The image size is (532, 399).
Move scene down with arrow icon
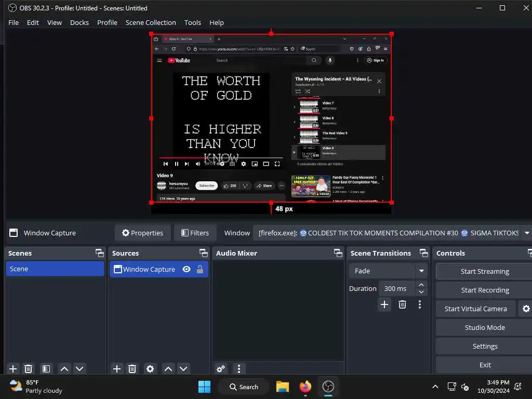coord(79,368)
